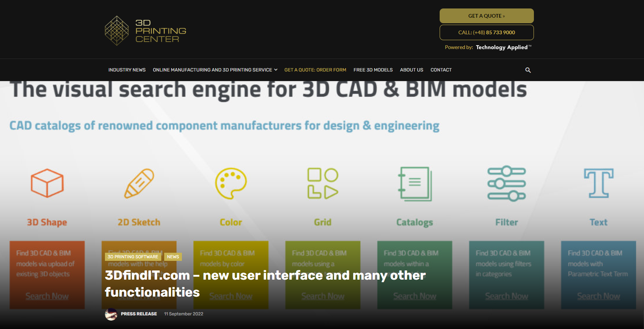Click the Color label
This screenshot has height=329, width=644.
[x=231, y=223]
